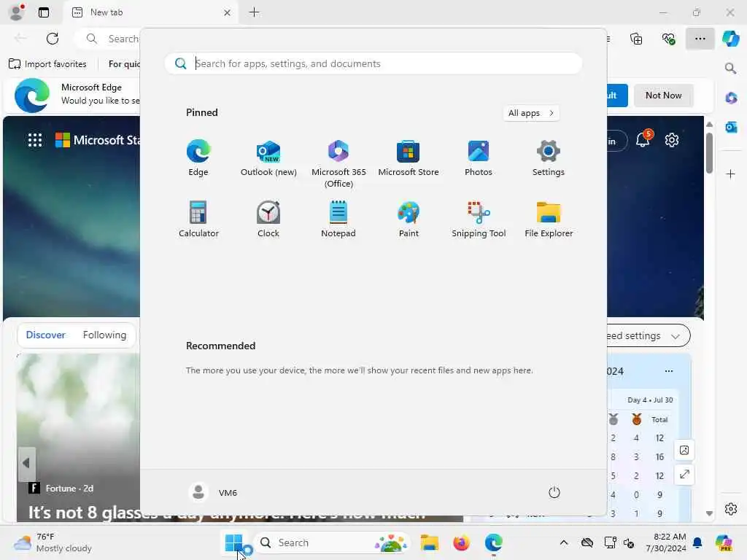
Task: Click the Start menu power button
Action: click(x=554, y=492)
